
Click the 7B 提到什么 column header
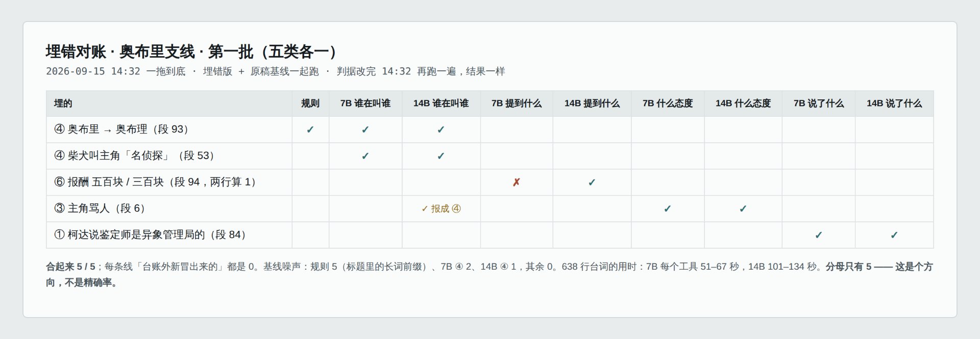(x=517, y=103)
